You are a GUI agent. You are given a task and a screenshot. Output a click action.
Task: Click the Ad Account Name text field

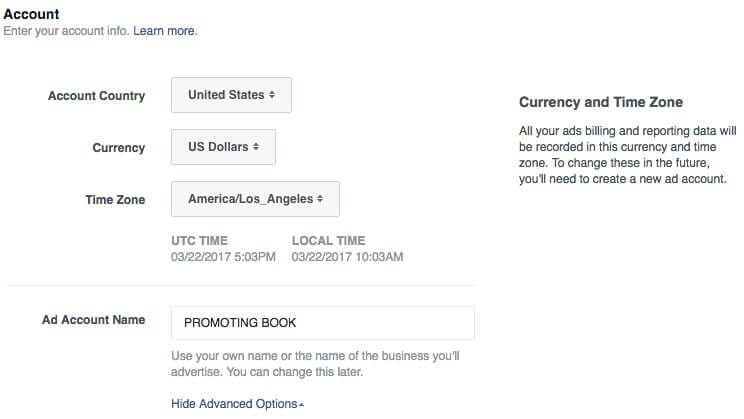322,323
